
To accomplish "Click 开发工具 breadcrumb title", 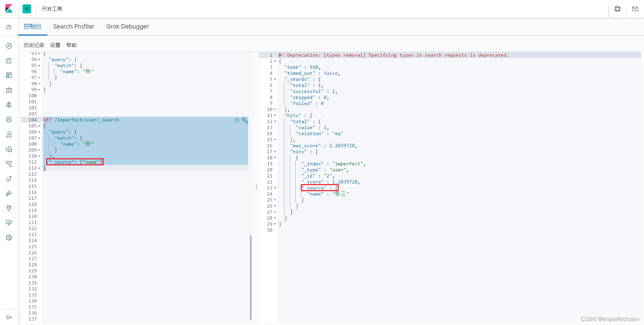I will tap(52, 9).
